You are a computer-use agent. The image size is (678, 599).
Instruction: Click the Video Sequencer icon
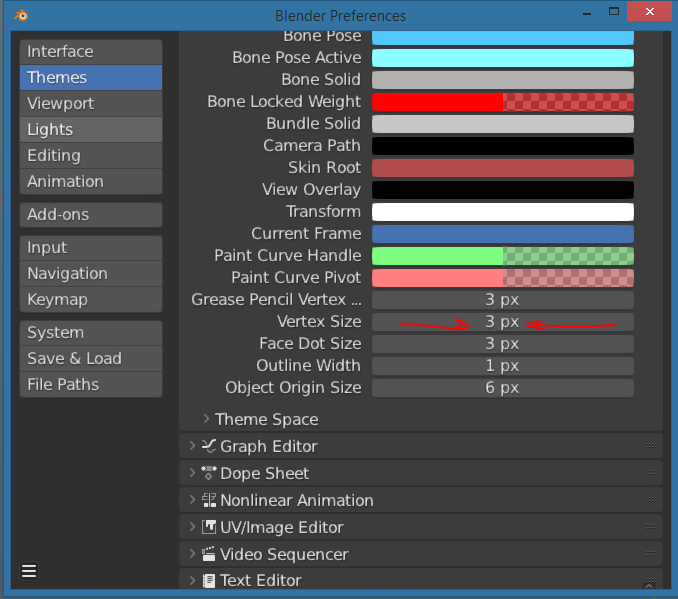coord(209,554)
